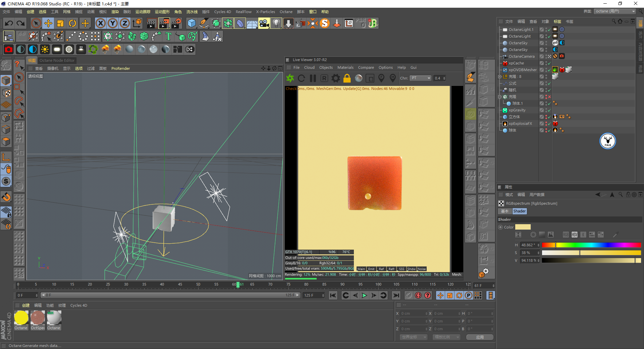
Task: Open the 世界坐标 coordinate dropdown
Action: pyautogui.click(x=414, y=337)
